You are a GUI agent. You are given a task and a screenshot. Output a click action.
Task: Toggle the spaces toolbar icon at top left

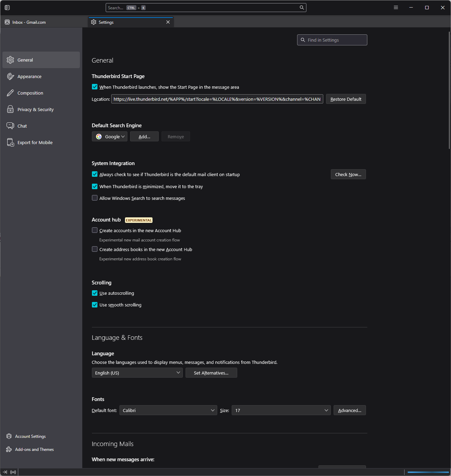coord(7,8)
